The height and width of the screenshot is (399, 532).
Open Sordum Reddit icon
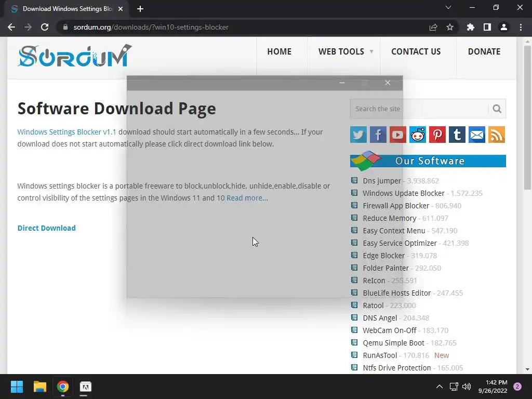[418, 135]
